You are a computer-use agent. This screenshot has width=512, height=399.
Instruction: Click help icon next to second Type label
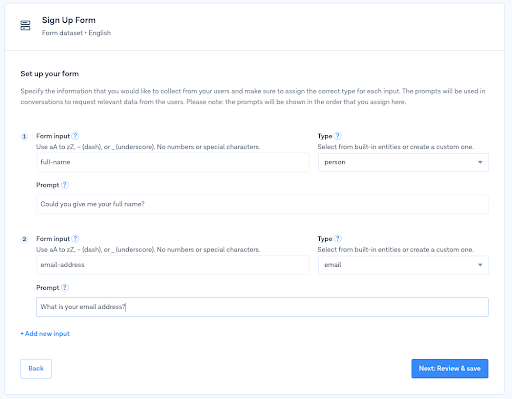(x=338, y=239)
